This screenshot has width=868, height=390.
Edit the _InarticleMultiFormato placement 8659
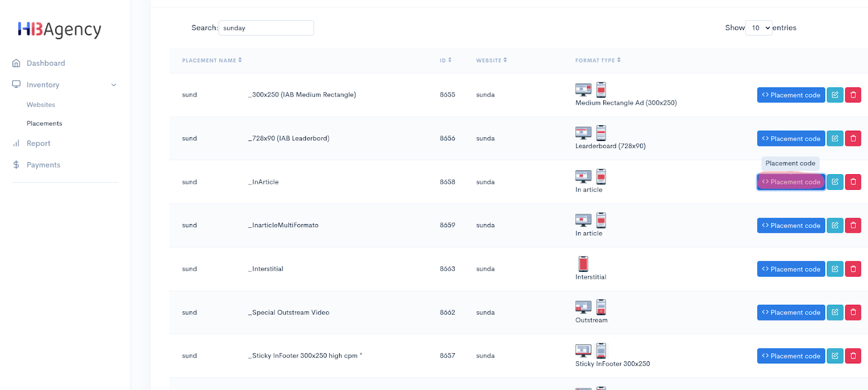[x=835, y=225]
